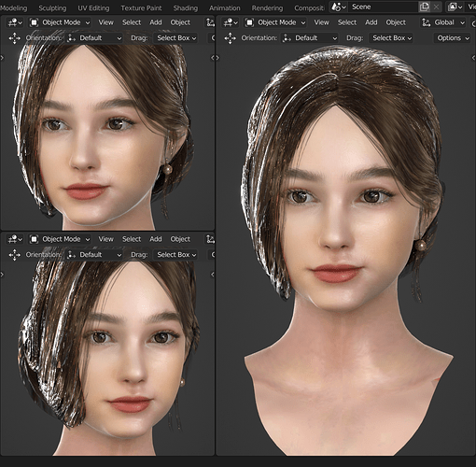The image size is (476, 467).
Task: Open Object Mode dropdown in top-left viewport
Action: pyautogui.click(x=60, y=22)
